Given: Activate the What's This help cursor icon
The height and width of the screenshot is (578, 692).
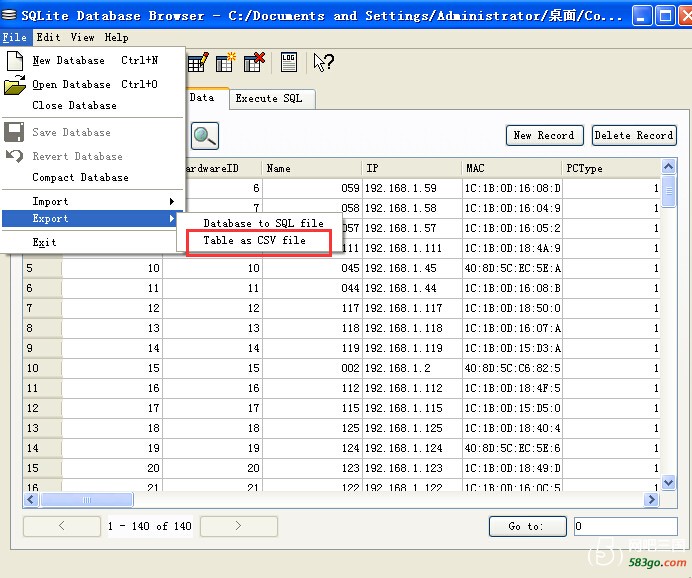Looking at the screenshot, I should [x=323, y=62].
